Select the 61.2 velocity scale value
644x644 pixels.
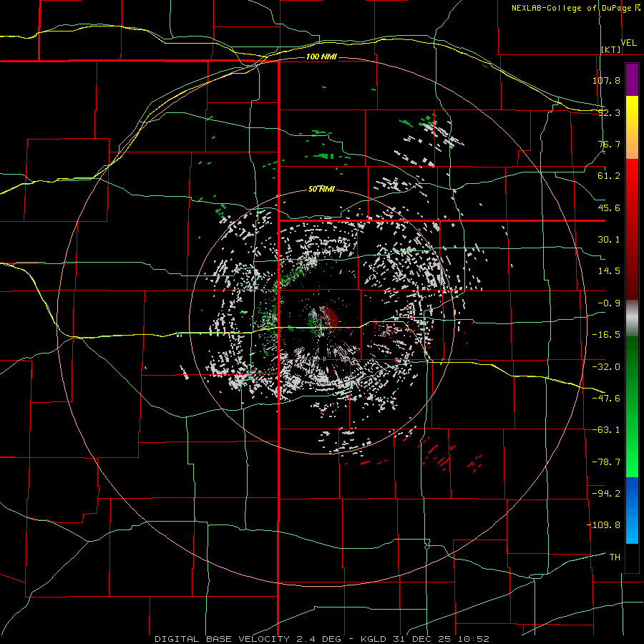(609, 176)
